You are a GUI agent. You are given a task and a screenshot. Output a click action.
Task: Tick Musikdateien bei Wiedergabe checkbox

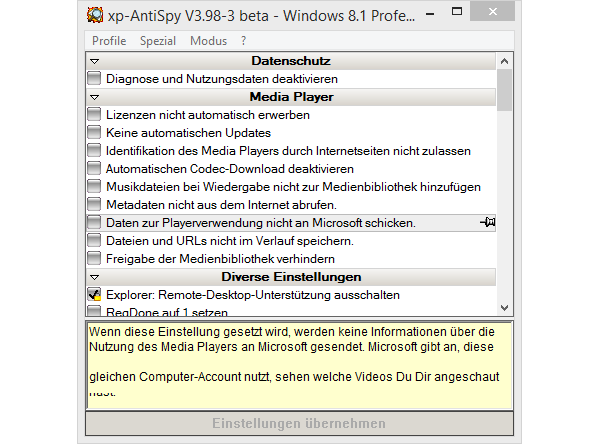point(94,186)
